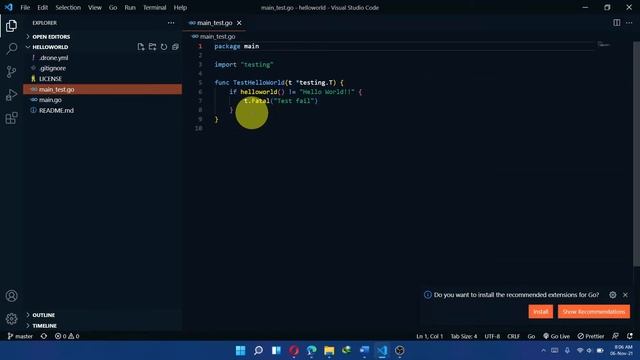The height and width of the screenshot is (360, 640).
Task: Refresh the Explorer file tree
Action: 164,47
